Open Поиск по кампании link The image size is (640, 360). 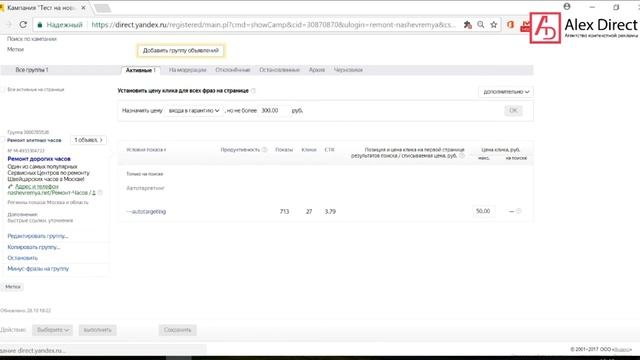coord(32,39)
